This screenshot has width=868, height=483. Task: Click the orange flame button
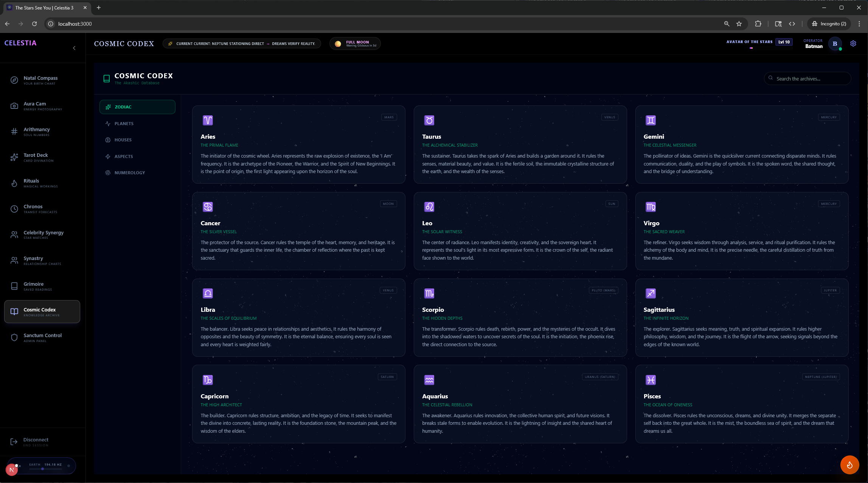849,465
